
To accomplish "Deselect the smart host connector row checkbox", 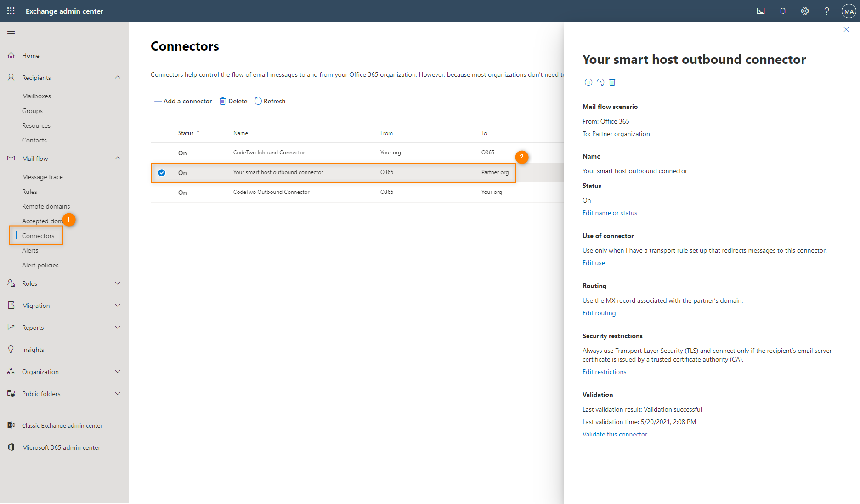I will click(162, 173).
